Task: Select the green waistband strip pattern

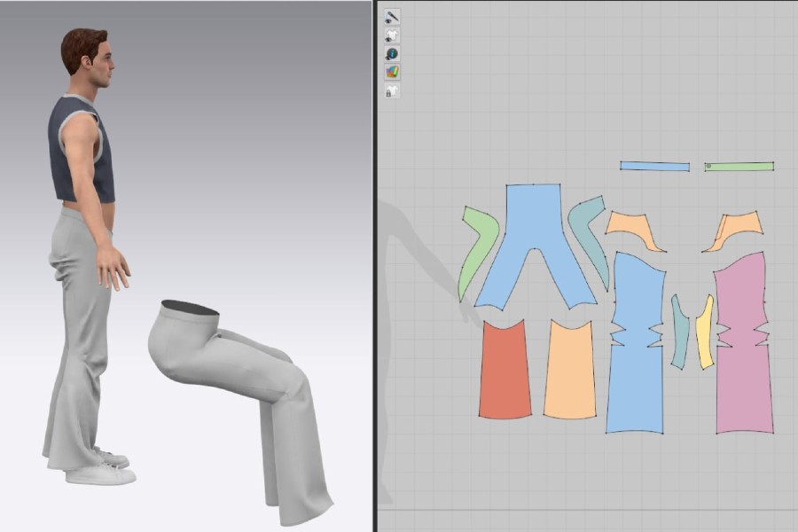Action: click(x=739, y=166)
